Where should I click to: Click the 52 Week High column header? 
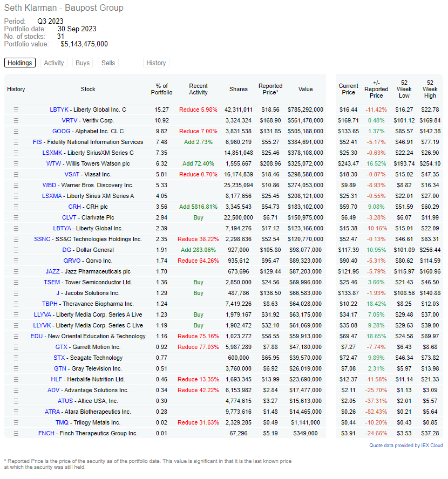430,89
